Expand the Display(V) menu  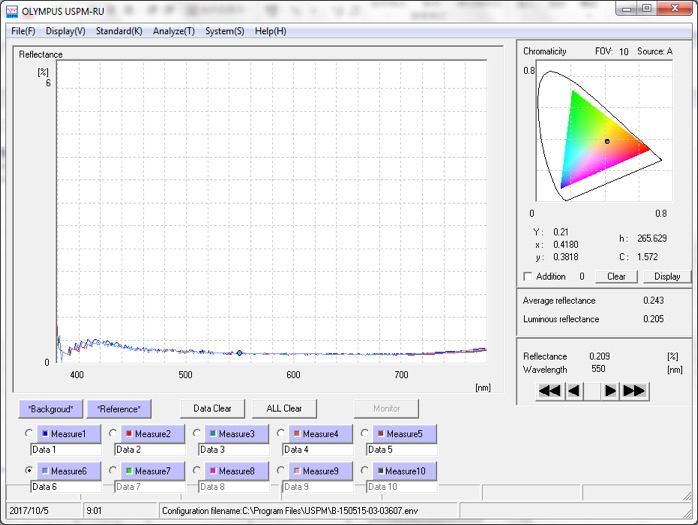pyautogui.click(x=66, y=31)
